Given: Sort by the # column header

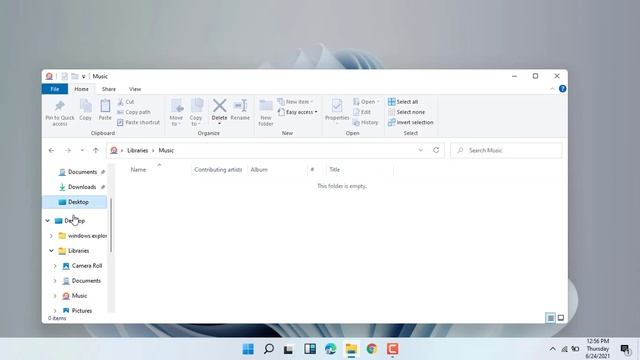Looking at the screenshot, I should pos(312,169).
